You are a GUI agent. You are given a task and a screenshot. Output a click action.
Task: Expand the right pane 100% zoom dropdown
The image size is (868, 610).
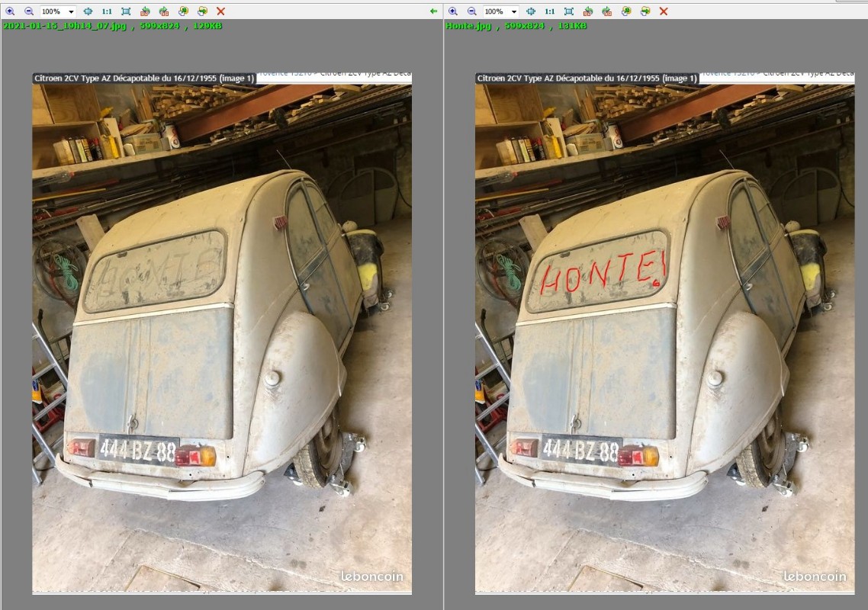[513, 11]
